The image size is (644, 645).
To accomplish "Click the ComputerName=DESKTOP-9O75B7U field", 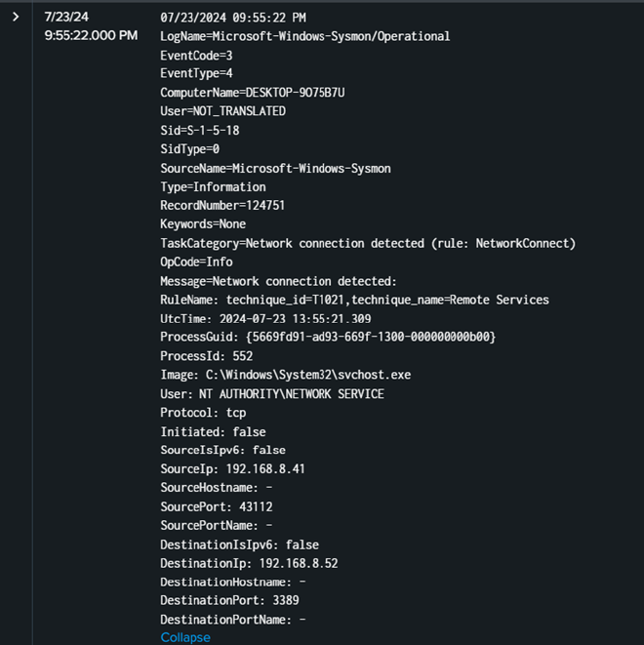I will pyautogui.click(x=253, y=93).
